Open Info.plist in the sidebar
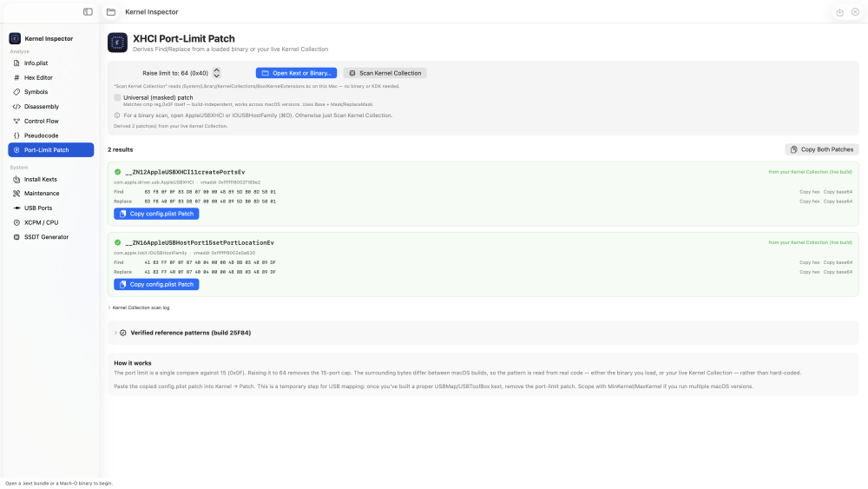This screenshot has height=489, width=868. (x=51, y=63)
